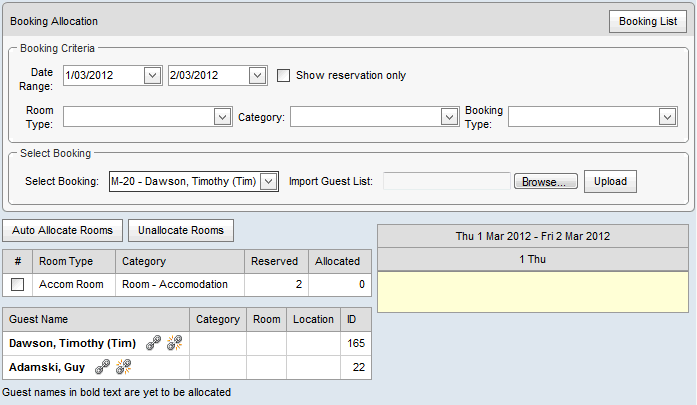697x405 pixels.
Task: Click the Guest Name column header
Action: pos(96,319)
